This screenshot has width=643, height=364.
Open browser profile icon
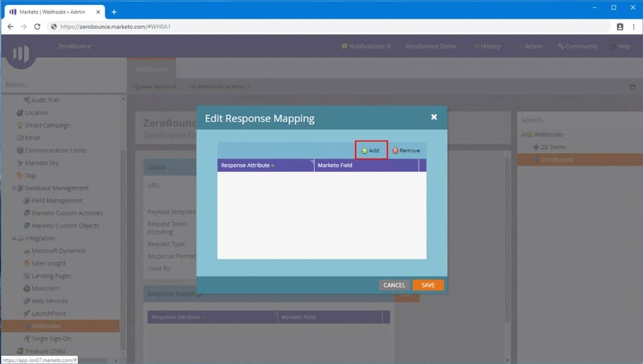click(x=620, y=26)
